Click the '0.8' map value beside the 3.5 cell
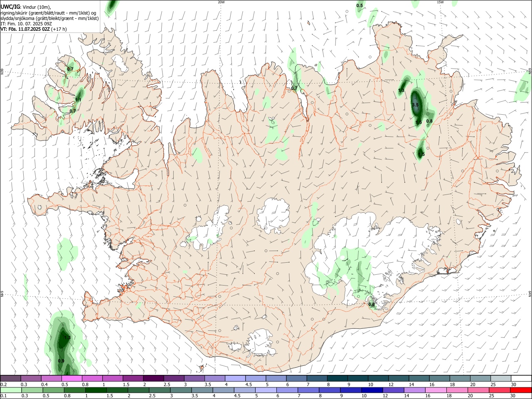Screen dimensions: 532x399 click(x=429, y=121)
